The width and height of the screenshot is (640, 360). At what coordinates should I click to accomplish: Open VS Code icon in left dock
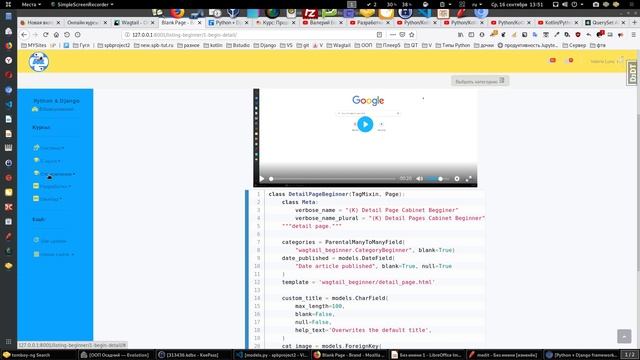click(8, 104)
